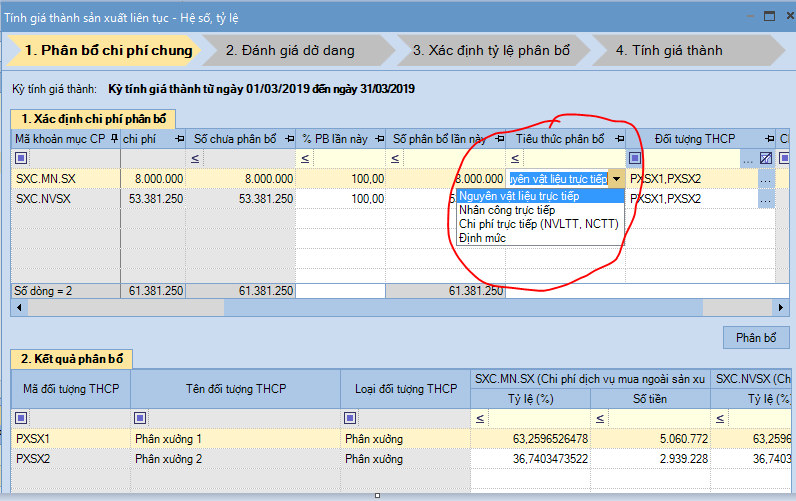Screen dimensions: 796x501
Task: Go to step 2. Đánh giá dở dang
Action: coord(289,50)
